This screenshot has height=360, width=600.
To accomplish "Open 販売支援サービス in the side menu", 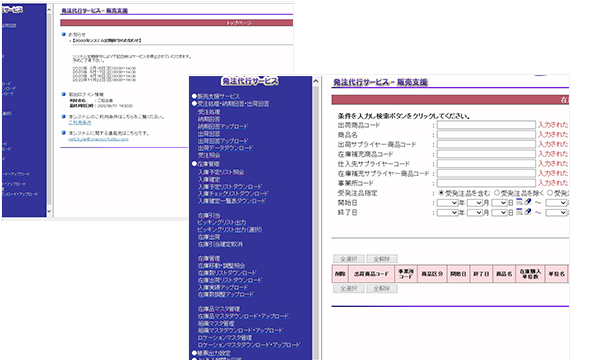I will point(218,96).
